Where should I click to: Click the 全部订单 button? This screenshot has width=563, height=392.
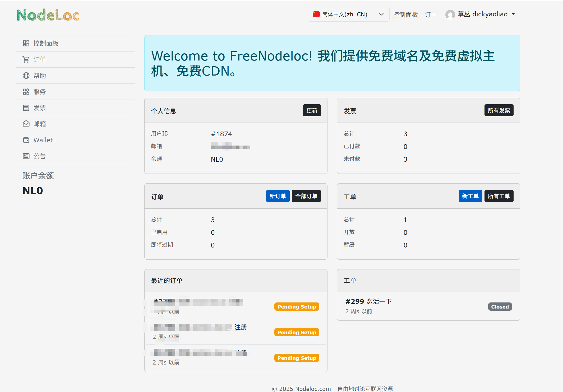[x=306, y=196]
